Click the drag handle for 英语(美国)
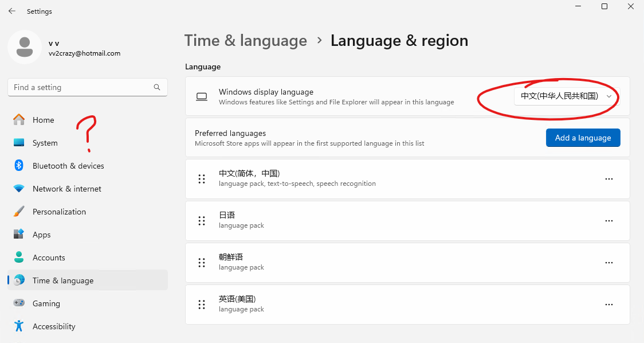The height and width of the screenshot is (343, 644). coord(202,305)
